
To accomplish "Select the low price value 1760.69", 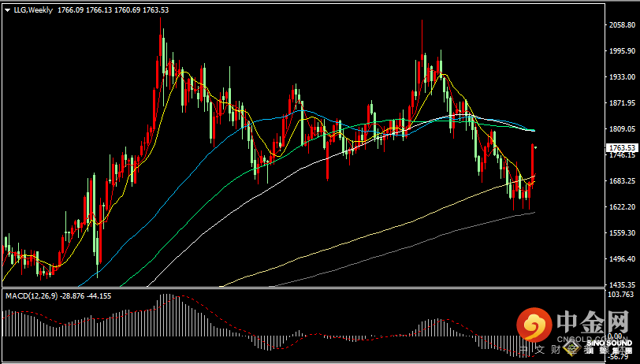I will [x=127, y=10].
